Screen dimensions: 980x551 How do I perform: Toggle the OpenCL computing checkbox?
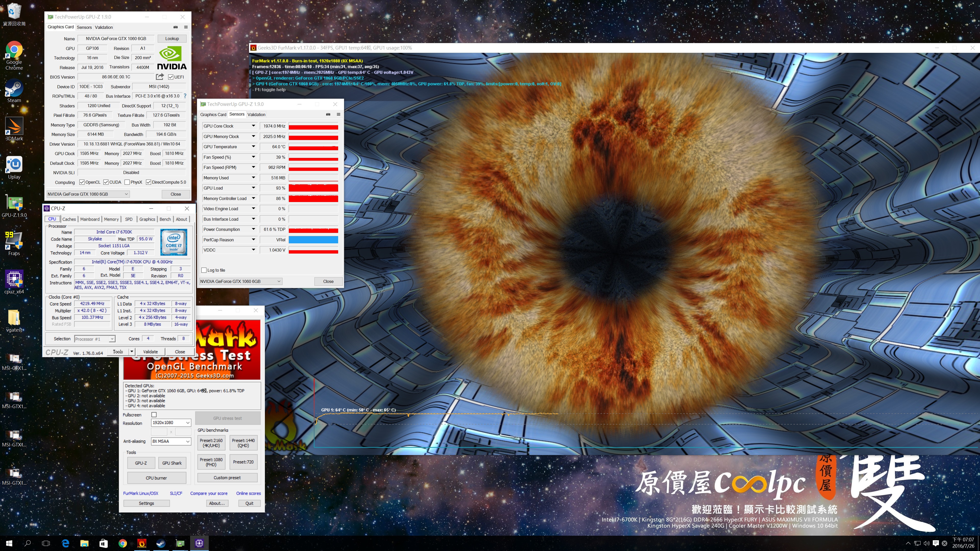click(81, 182)
